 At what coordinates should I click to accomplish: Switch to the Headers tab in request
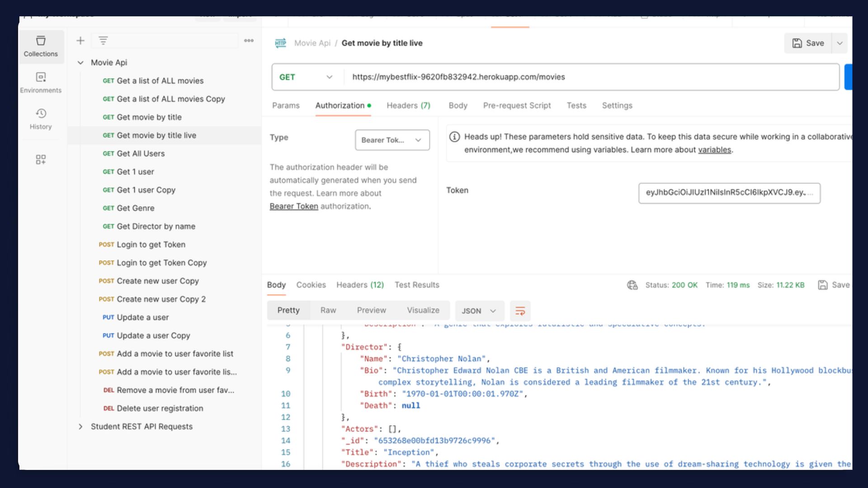[x=408, y=105]
